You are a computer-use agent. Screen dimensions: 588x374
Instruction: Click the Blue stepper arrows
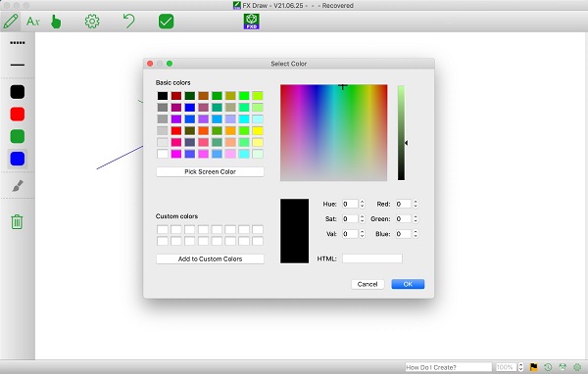[416, 234]
